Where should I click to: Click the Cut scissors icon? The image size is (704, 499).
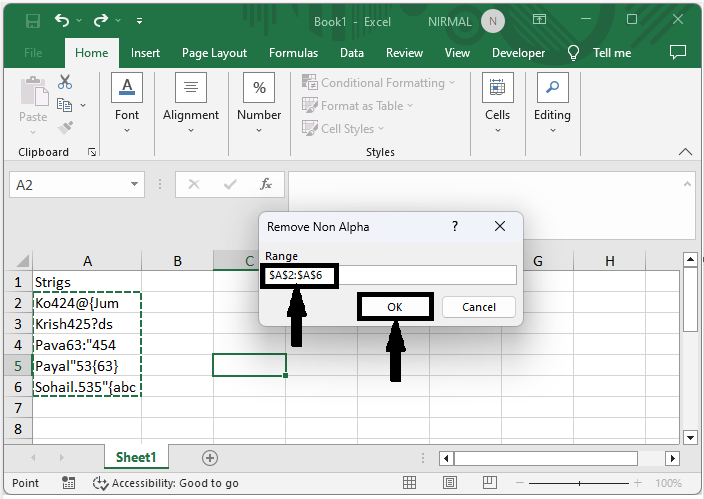click(65, 82)
